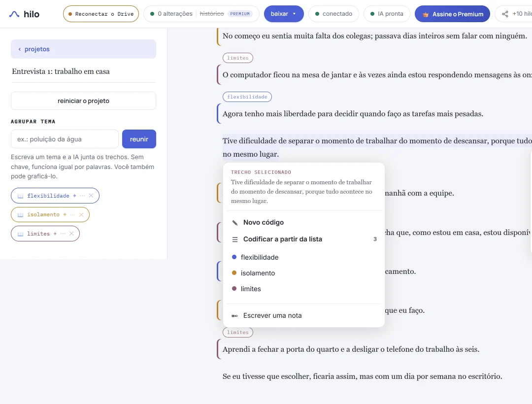This screenshot has width=532, height=404.
Task: Click the sparkle icon on isolamento chip
Action: [x=65, y=215]
